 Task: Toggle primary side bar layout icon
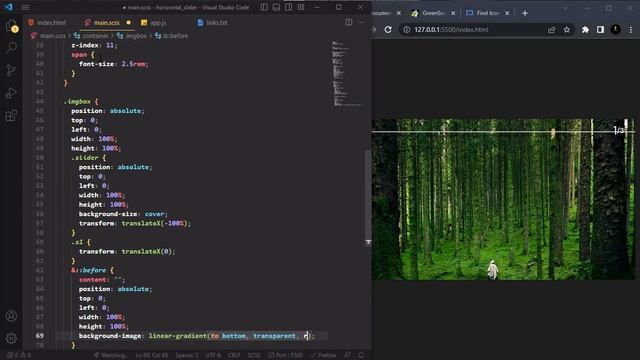pos(264,7)
